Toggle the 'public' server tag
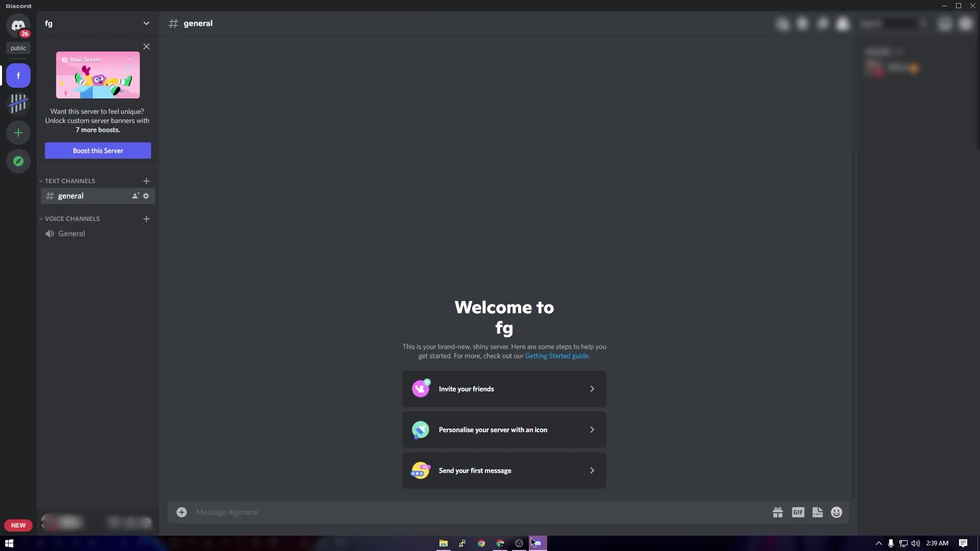The width and height of the screenshot is (980, 551). point(18,48)
